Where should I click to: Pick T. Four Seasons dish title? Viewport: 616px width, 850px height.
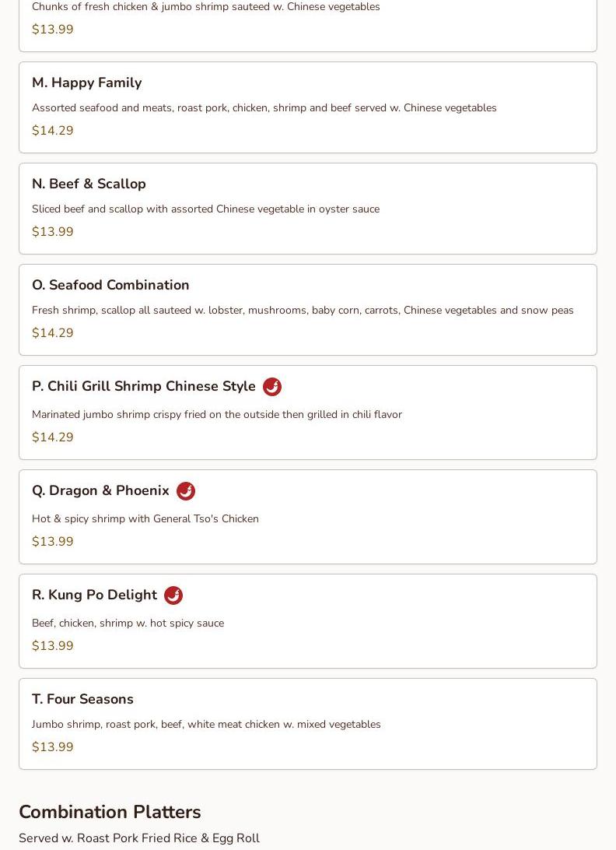click(83, 699)
